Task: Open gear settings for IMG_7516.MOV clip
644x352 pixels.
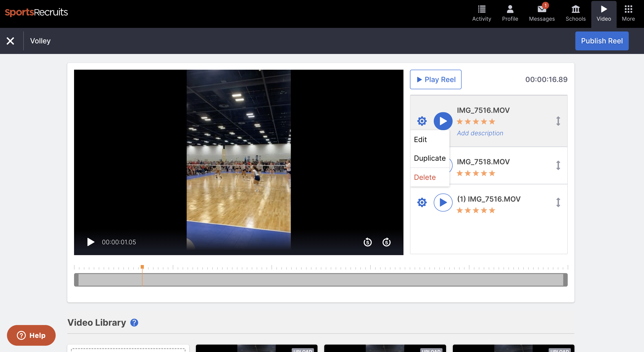Action: pos(422,121)
